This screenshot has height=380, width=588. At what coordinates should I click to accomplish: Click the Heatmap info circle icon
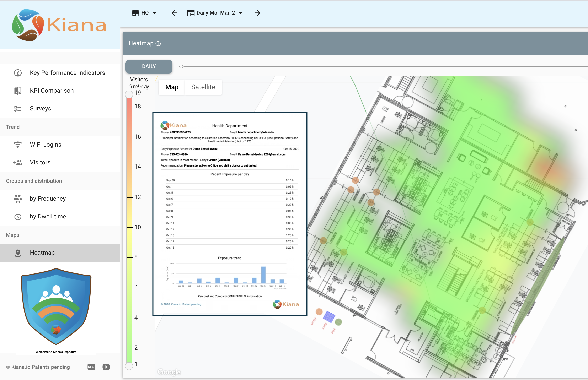pos(158,44)
